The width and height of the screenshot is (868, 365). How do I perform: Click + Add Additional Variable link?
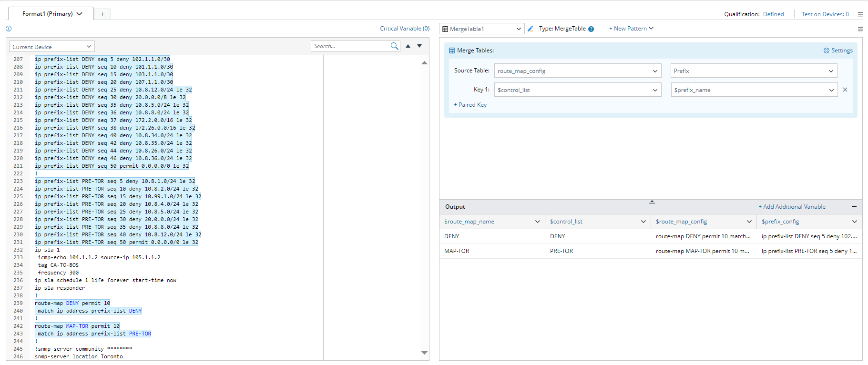coord(792,207)
